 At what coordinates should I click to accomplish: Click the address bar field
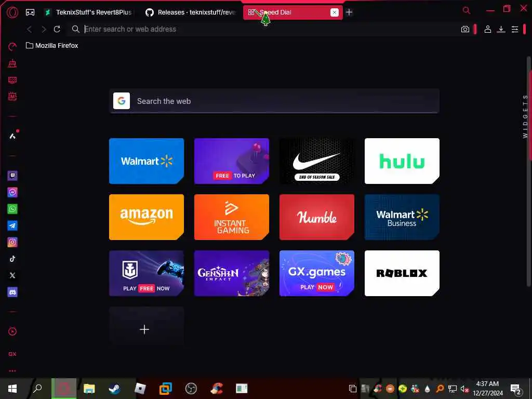pyautogui.click(x=264, y=29)
